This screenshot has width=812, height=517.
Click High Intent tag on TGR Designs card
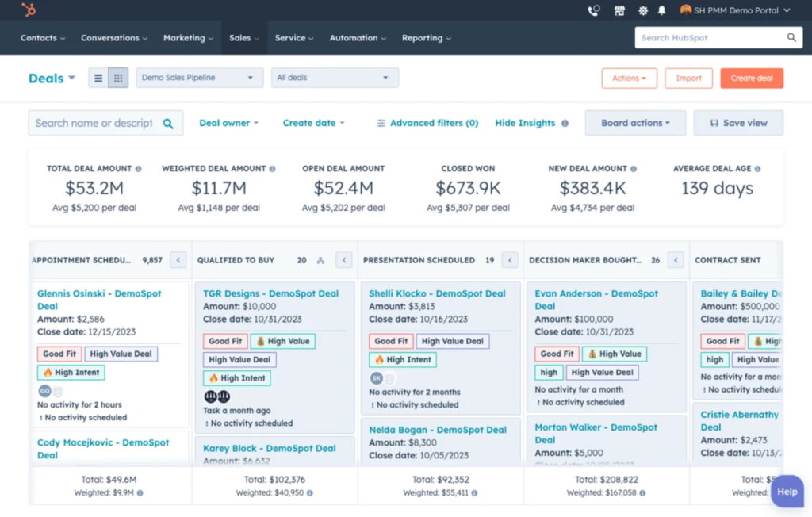[236, 378]
